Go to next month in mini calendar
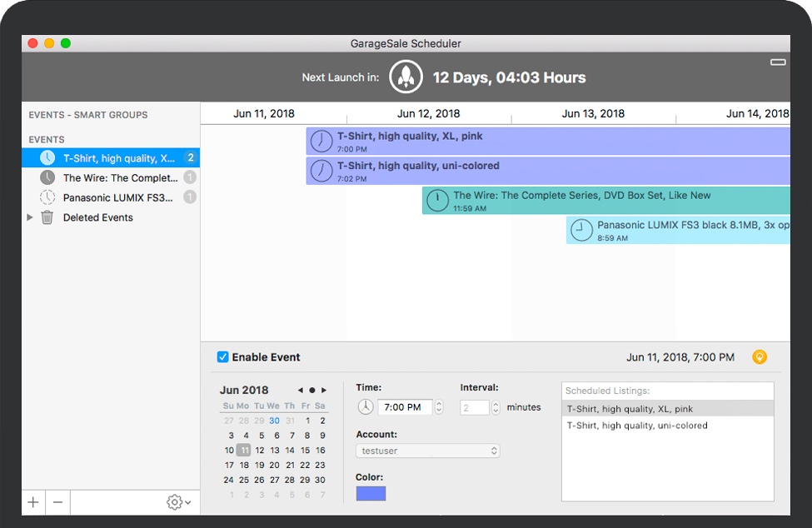Image resolution: width=812 pixels, height=528 pixels. pos(324,390)
